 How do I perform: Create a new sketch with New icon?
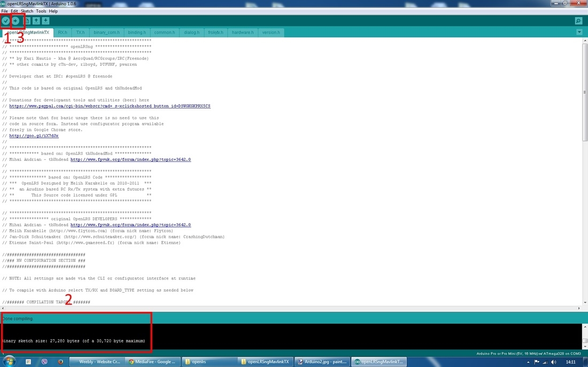coord(26,21)
